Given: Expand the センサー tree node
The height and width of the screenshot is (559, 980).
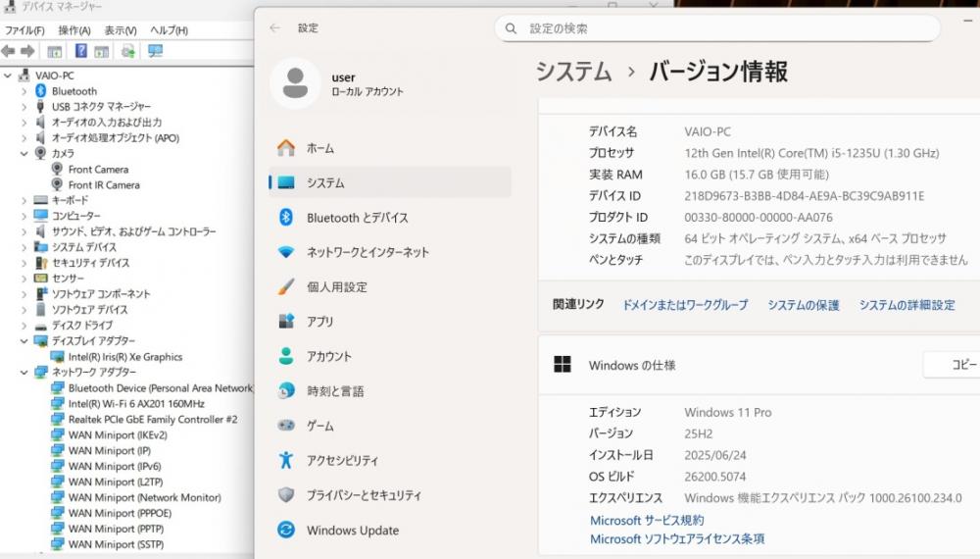Looking at the screenshot, I should tap(24, 279).
